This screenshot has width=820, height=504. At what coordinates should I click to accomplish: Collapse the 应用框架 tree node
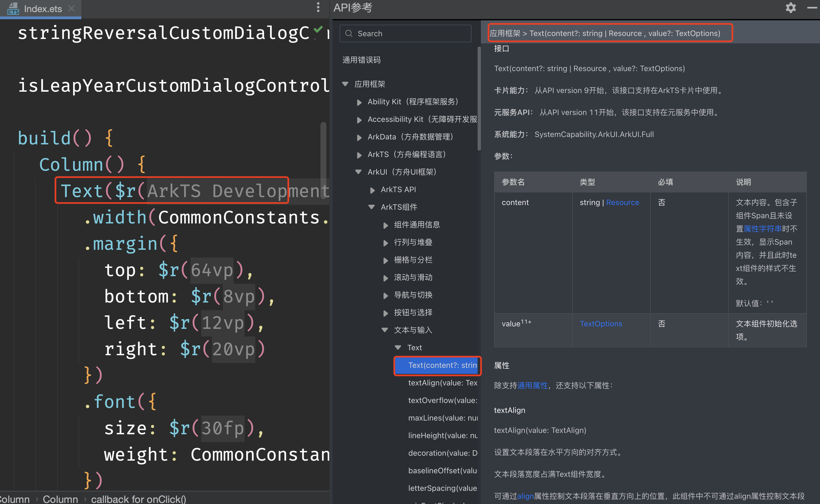[x=345, y=84]
